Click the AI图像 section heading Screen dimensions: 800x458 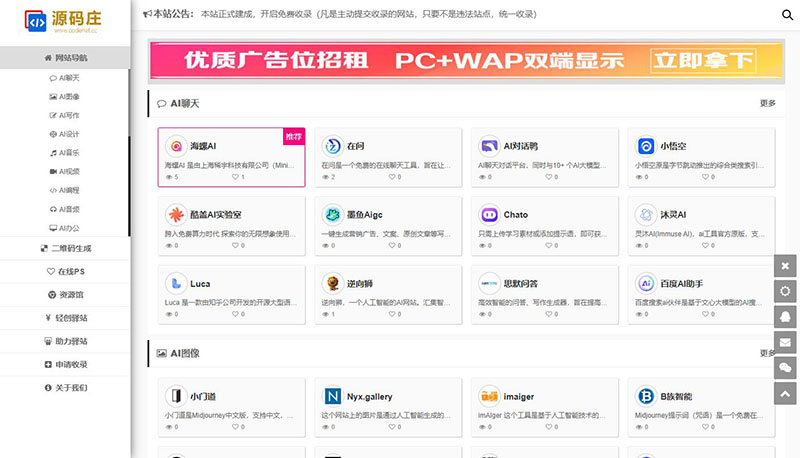click(185, 353)
